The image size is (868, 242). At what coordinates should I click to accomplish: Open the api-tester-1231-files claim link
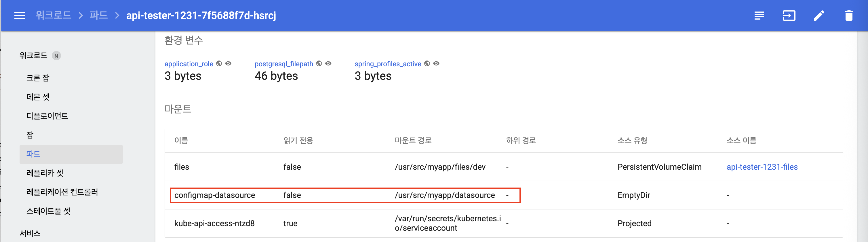click(762, 167)
